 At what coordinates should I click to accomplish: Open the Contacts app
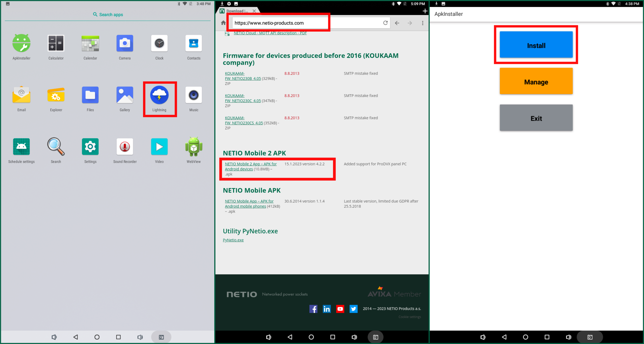click(194, 43)
